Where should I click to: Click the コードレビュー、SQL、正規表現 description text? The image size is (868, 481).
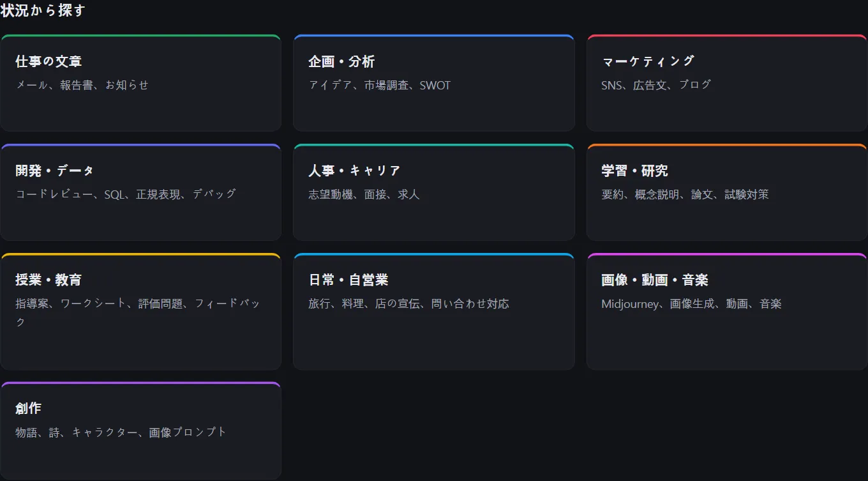[126, 194]
